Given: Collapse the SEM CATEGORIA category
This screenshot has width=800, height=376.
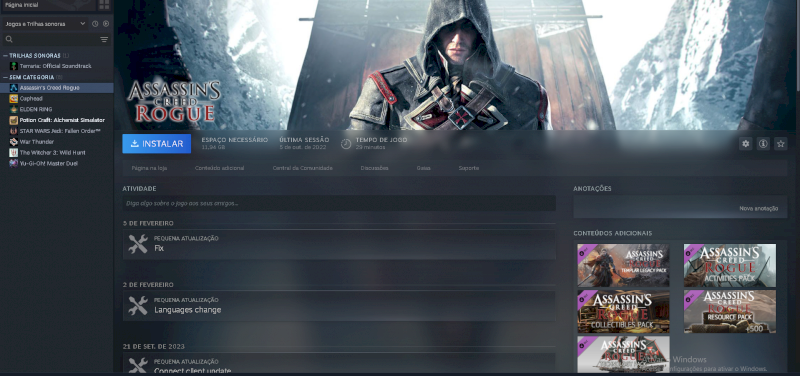Looking at the screenshot, I should 5,77.
